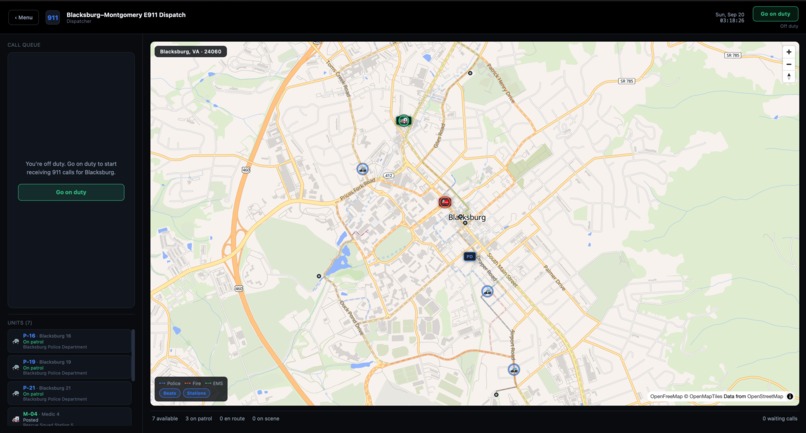Zoom out the map with minus button
The height and width of the screenshot is (433, 806).
coord(789,64)
